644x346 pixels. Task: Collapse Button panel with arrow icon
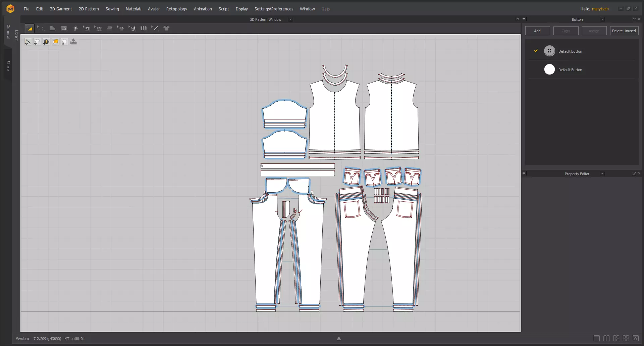click(524, 19)
